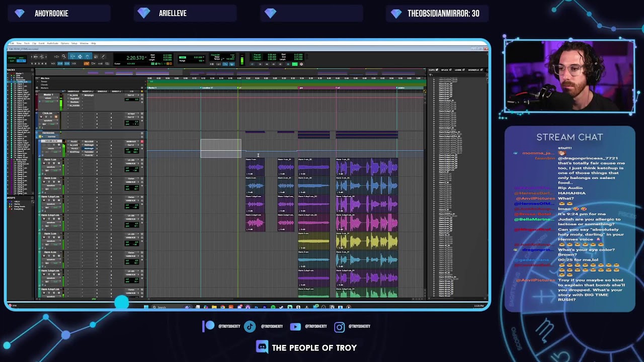Click zoom preset button 1
644x362 pixels.
(x=32, y=63)
